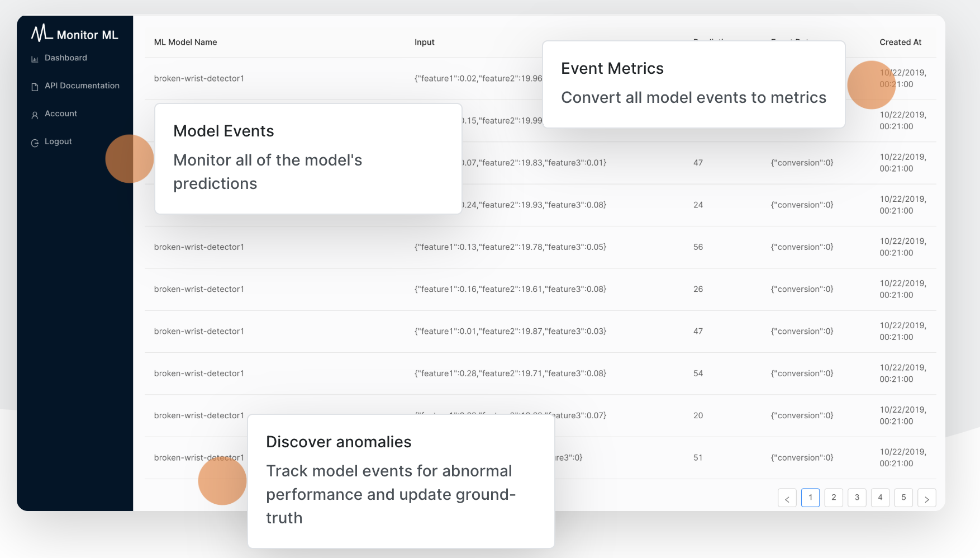The height and width of the screenshot is (558, 980).
Task: Jump to page 2 of results
Action: [834, 498]
